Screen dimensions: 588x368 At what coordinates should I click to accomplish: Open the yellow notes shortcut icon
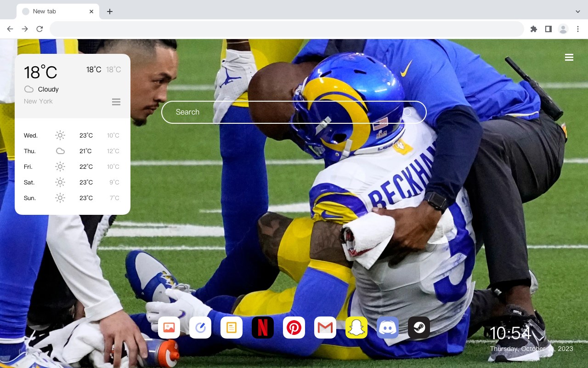(x=232, y=328)
